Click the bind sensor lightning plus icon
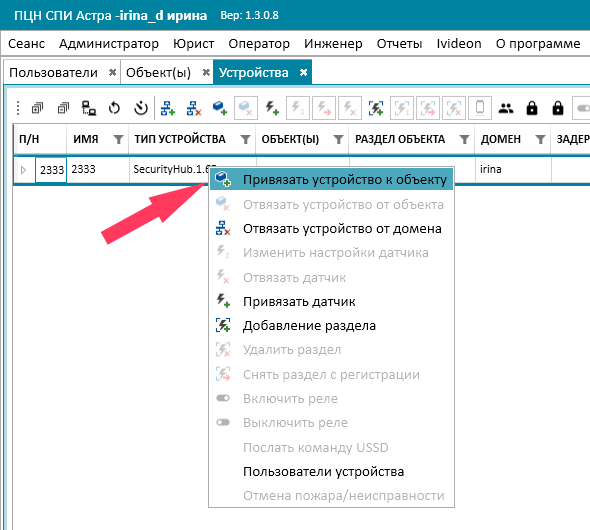Image resolution: width=590 pixels, height=530 pixels. [272, 108]
